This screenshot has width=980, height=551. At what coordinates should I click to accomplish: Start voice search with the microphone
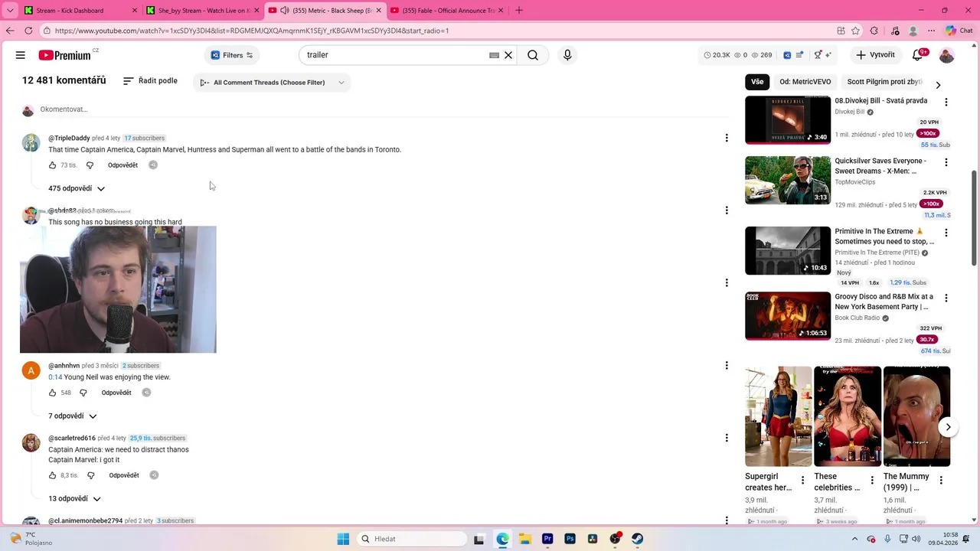(567, 55)
